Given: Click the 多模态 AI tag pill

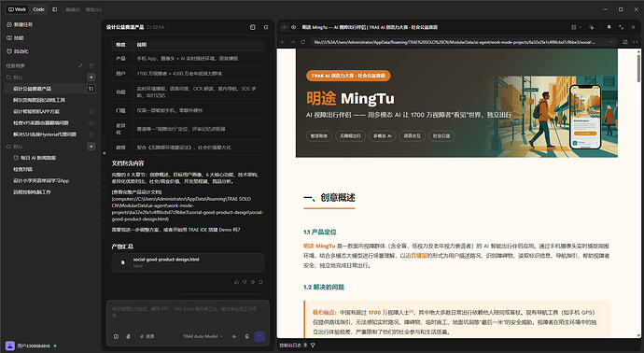Looking at the screenshot, I should pyautogui.click(x=383, y=135).
